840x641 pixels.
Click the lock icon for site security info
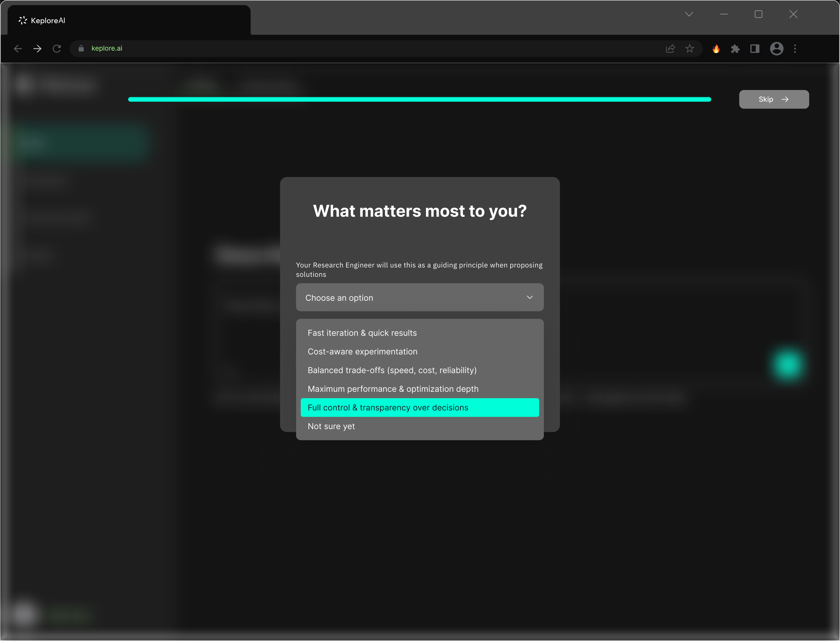tap(81, 48)
